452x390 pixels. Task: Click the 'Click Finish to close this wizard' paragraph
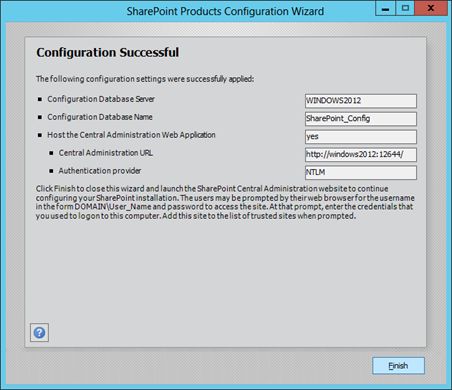pyautogui.click(x=225, y=202)
